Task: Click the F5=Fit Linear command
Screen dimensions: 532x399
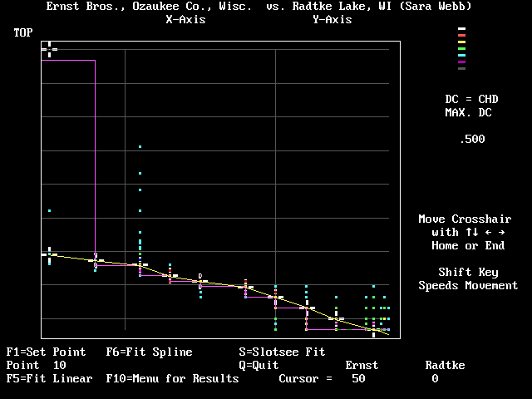Action: click(50, 378)
